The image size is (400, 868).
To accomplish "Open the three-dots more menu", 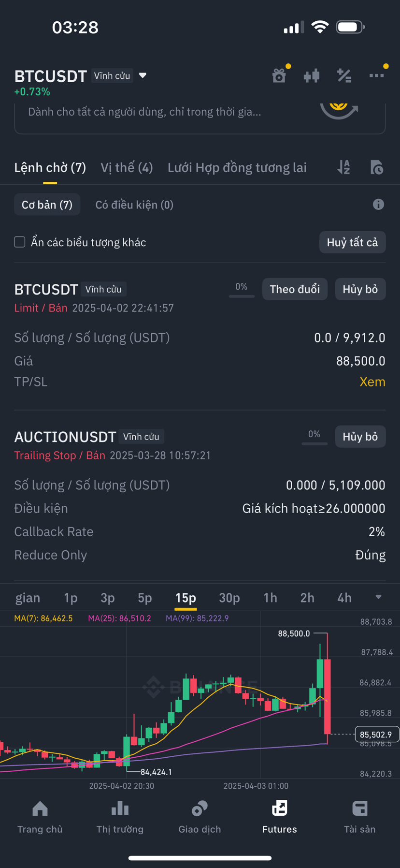I will coord(377,75).
